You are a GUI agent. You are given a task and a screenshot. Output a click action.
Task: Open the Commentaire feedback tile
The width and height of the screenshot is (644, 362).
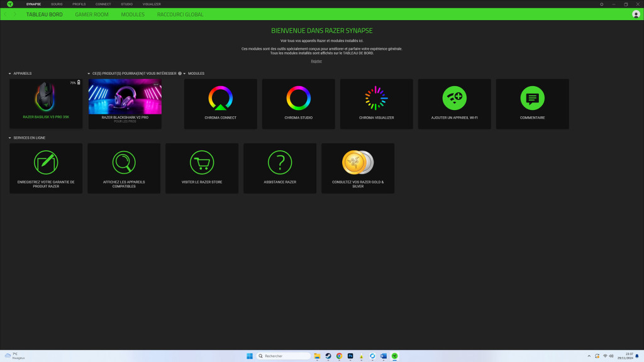pos(533,104)
